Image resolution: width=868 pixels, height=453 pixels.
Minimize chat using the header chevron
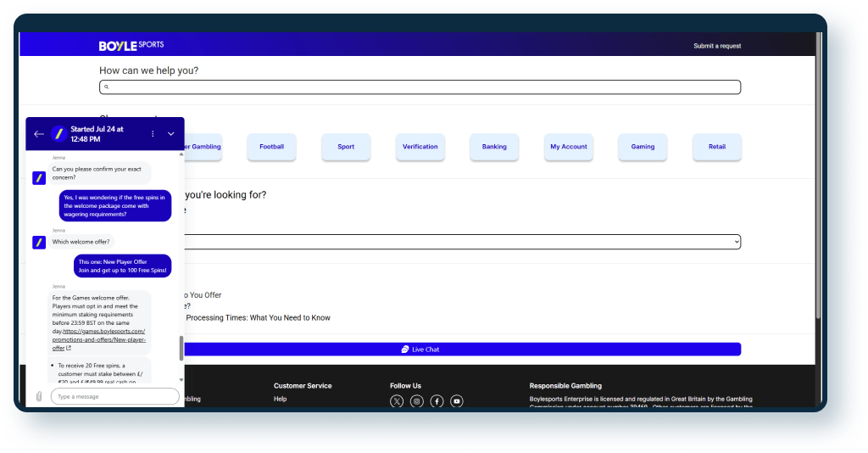[171, 134]
